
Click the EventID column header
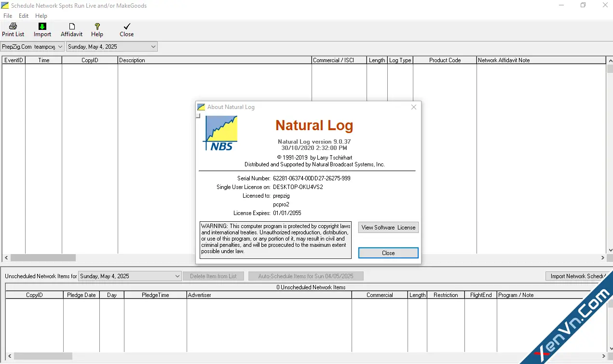[x=14, y=60]
